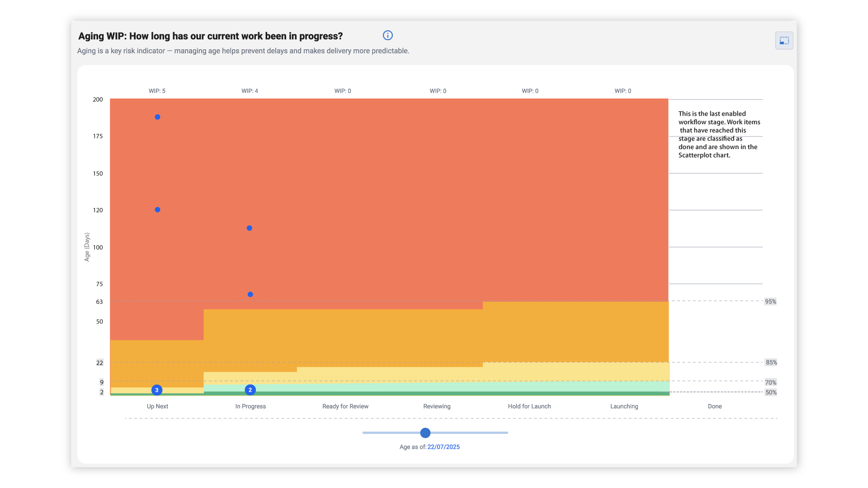Select the In Progress dot above 63 days

pyautogui.click(x=250, y=295)
